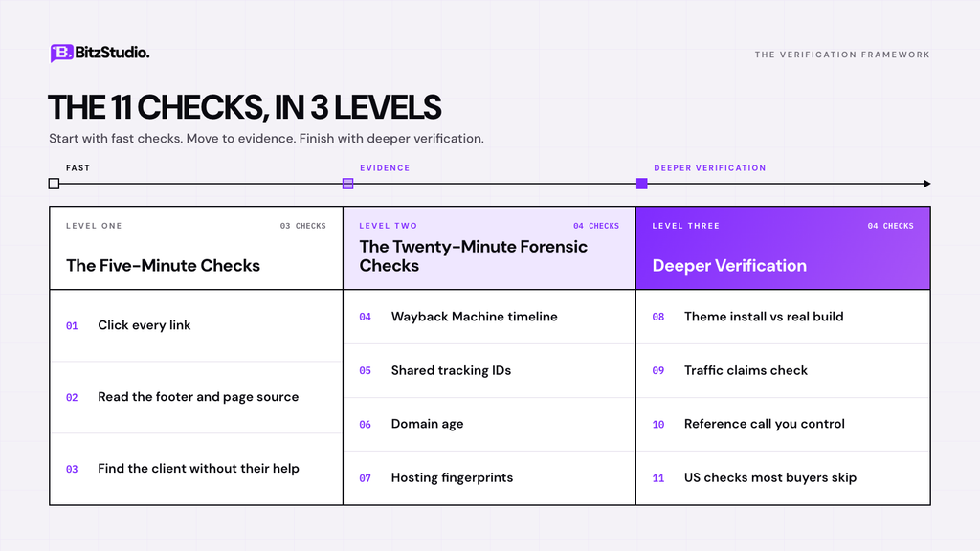Select 'Domain age' check
The width and height of the screenshot is (980, 551).
(489, 424)
